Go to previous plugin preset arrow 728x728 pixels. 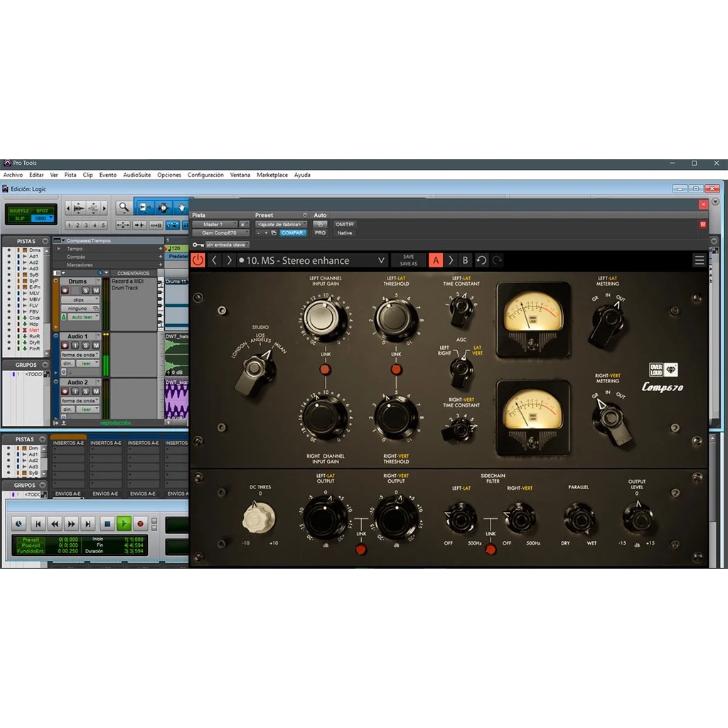pyautogui.click(x=214, y=260)
